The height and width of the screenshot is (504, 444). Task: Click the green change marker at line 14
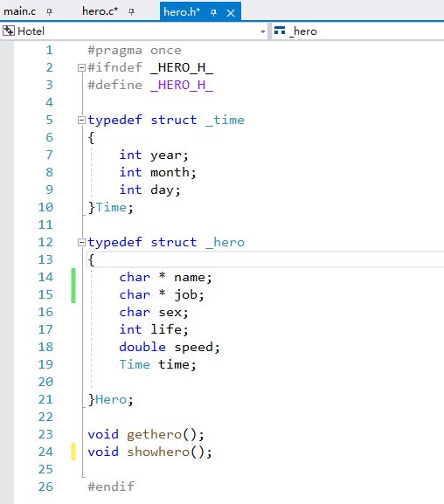(x=73, y=277)
